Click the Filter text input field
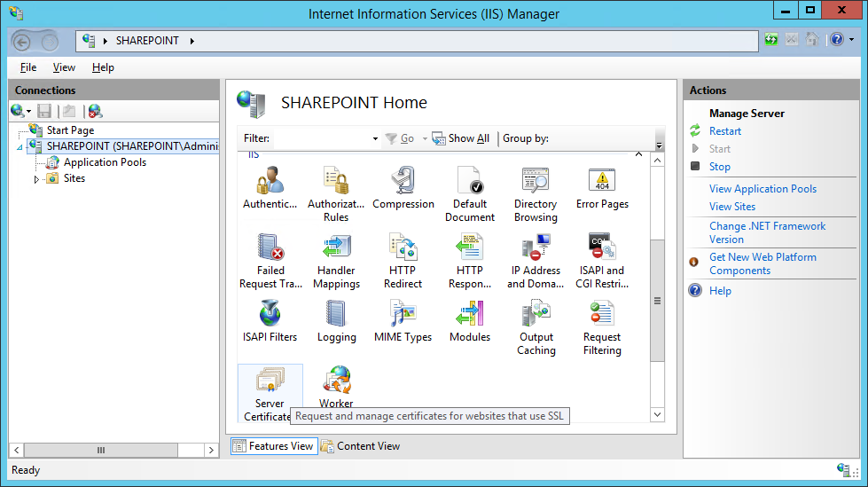Viewport: 868px width, 487px height. click(x=321, y=138)
